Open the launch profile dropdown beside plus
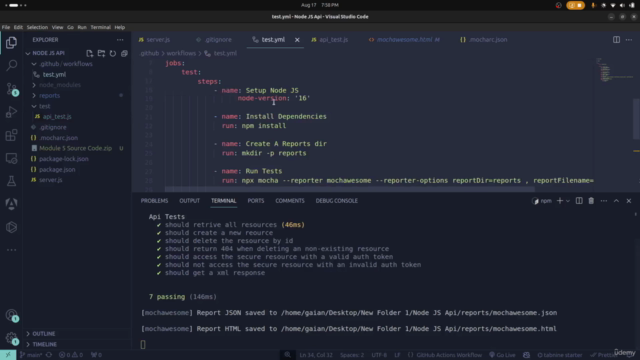640x360 pixels. tap(568, 201)
